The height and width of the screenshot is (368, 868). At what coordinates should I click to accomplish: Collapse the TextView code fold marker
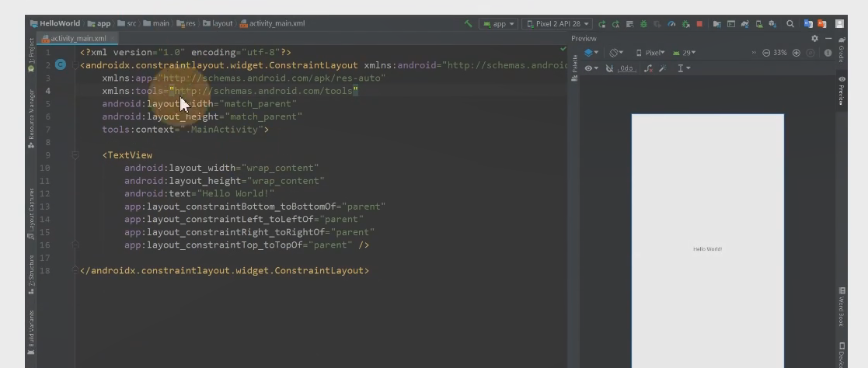75,155
